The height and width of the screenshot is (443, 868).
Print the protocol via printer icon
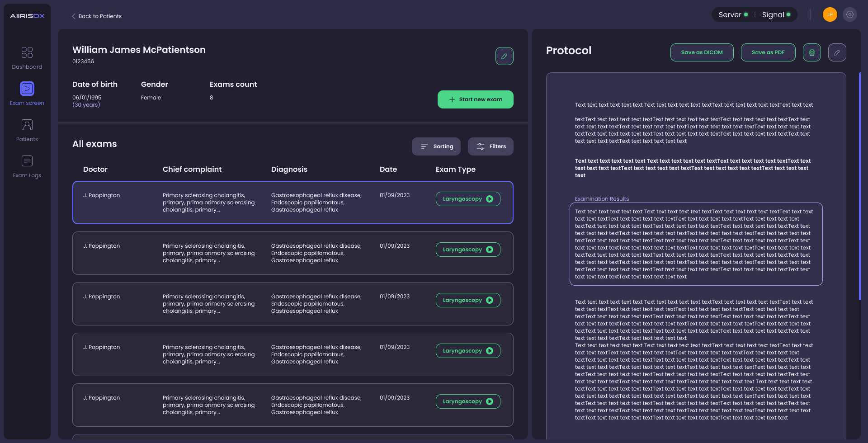pyautogui.click(x=811, y=52)
